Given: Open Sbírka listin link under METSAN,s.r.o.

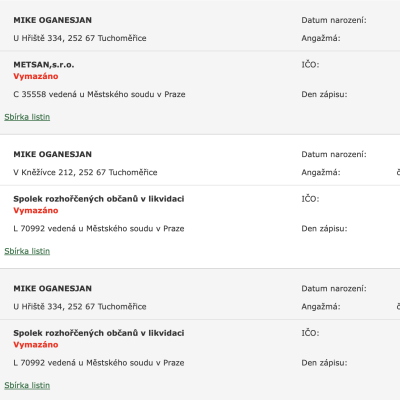Looking at the screenshot, I should click(27, 117).
